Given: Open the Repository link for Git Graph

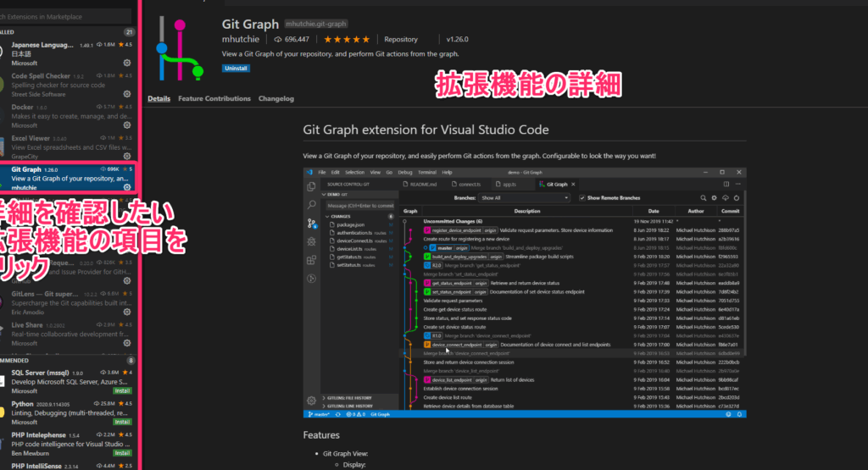Looking at the screenshot, I should [401, 39].
